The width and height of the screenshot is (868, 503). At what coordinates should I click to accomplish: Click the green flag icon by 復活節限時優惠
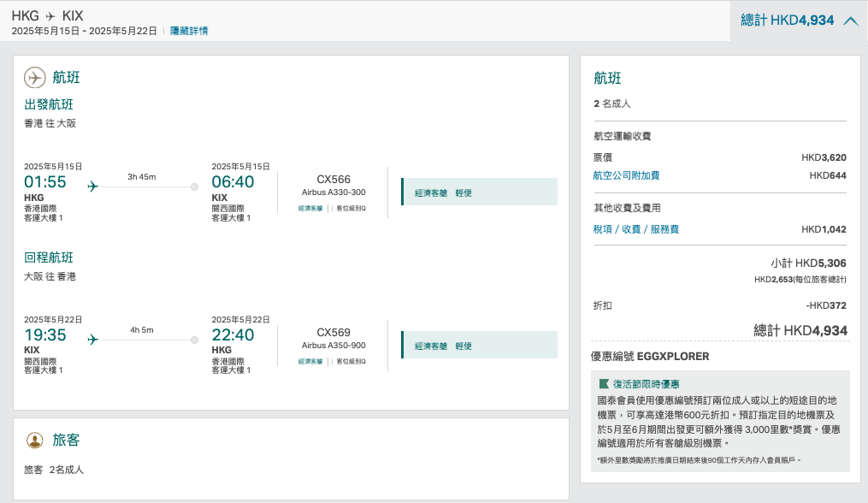coord(604,384)
